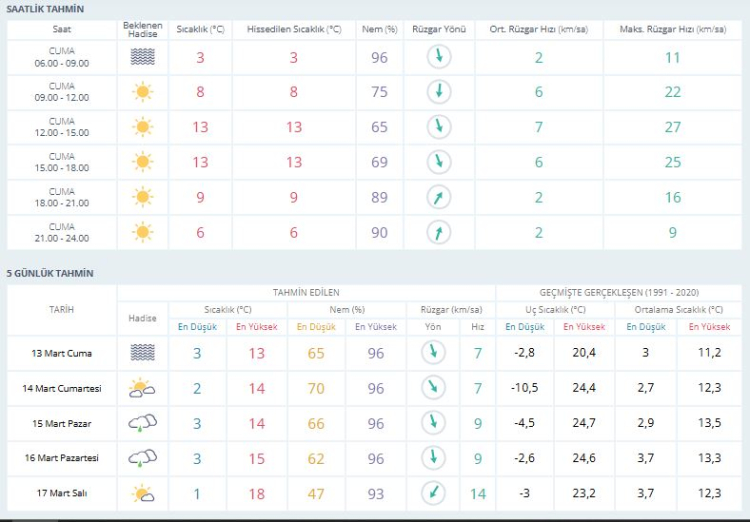Click the Cuma 15.00-18.00 time slot cell

coord(62,162)
